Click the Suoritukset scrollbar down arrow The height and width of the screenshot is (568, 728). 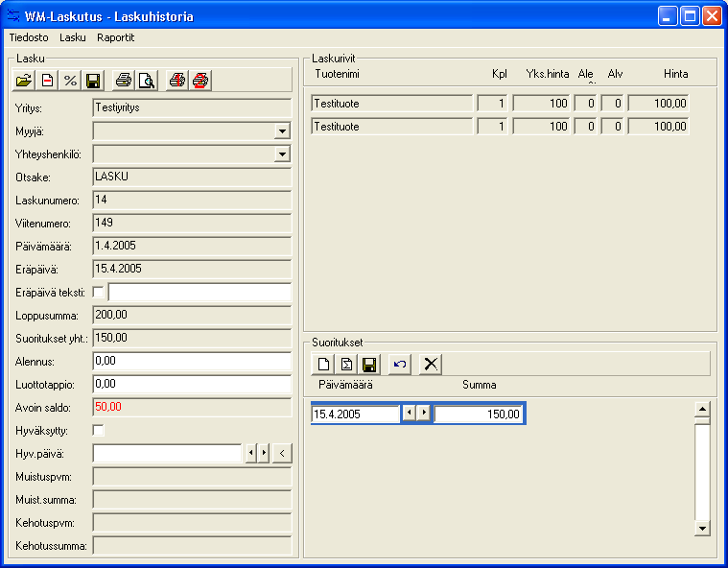pos(702,528)
